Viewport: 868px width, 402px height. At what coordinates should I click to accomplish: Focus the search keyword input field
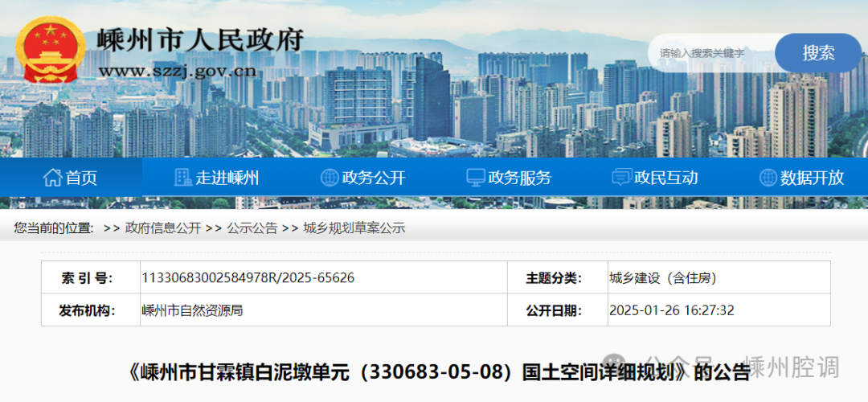pos(711,53)
